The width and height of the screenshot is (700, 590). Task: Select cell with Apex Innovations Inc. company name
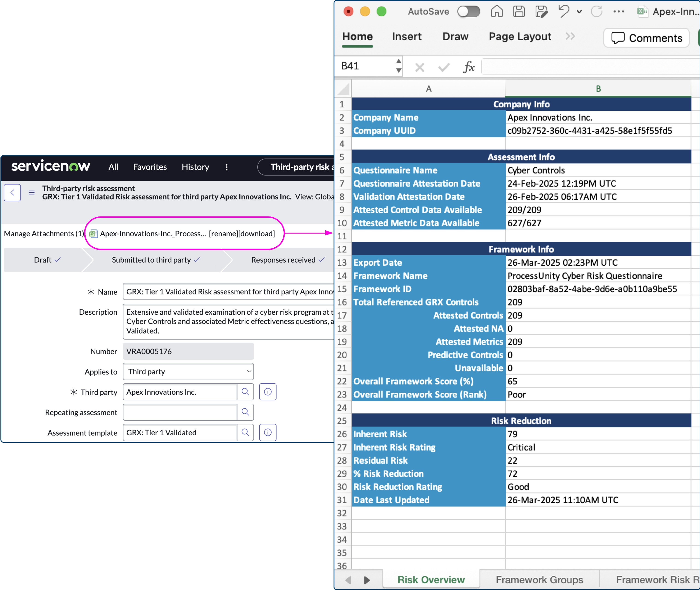tap(598, 117)
